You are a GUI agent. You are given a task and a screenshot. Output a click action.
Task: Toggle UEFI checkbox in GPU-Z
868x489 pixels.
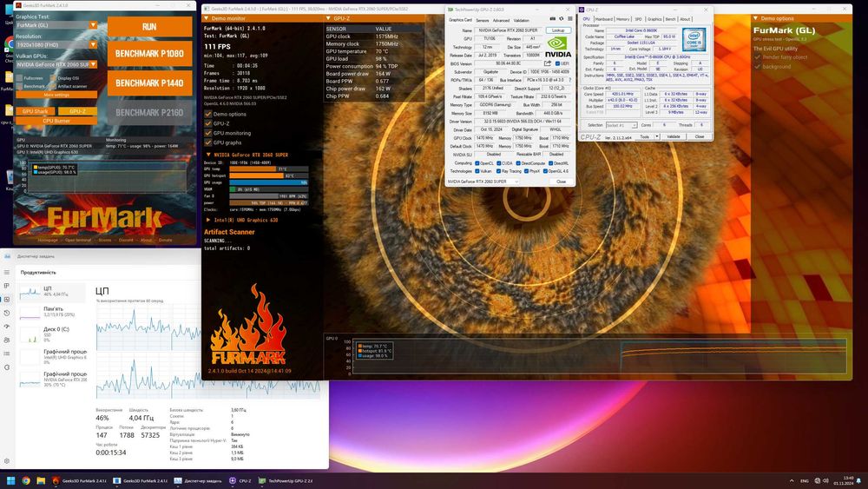point(557,63)
